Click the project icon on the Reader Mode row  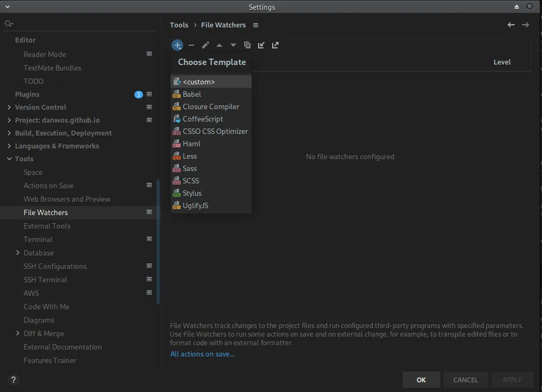point(149,54)
